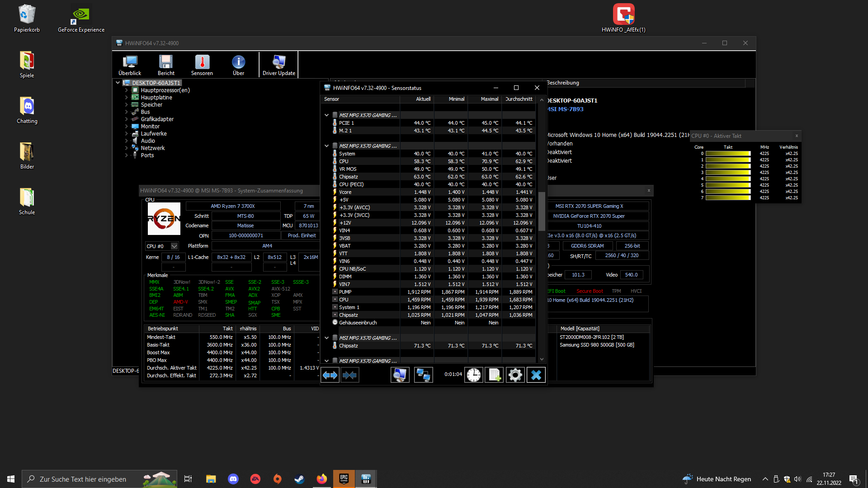The width and height of the screenshot is (868, 488).
Task: Click the Maximal column header
Action: point(489,99)
